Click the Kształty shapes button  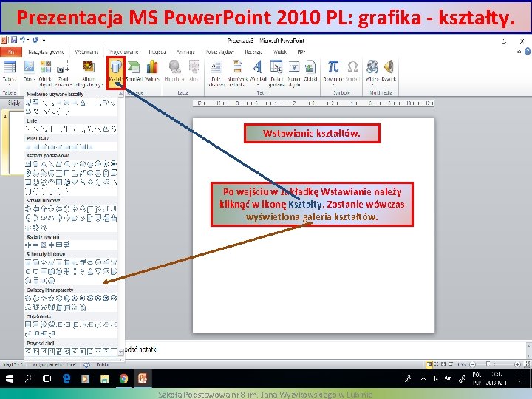point(116,72)
